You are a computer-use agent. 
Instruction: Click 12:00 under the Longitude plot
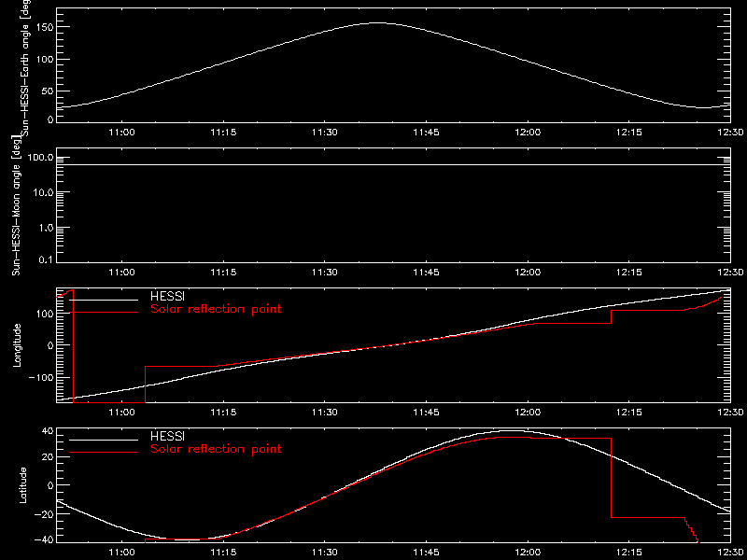pyautogui.click(x=528, y=413)
